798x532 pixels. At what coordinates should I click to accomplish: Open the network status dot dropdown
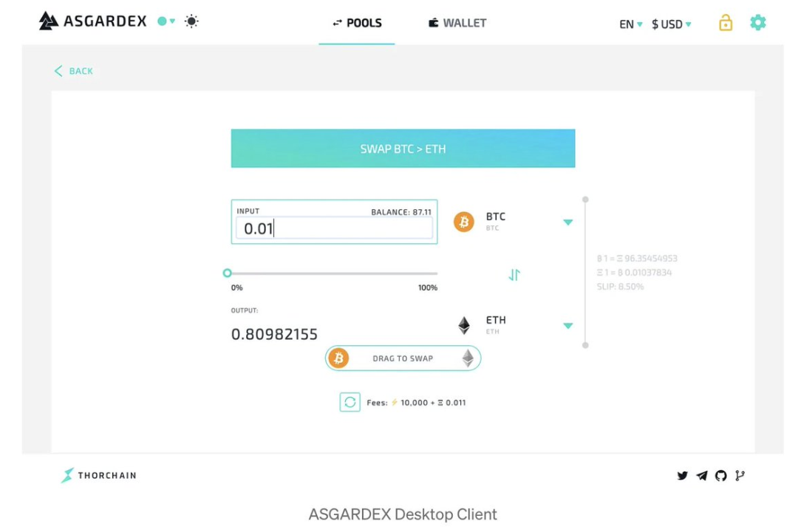pyautogui.click(x=166, y=21)
